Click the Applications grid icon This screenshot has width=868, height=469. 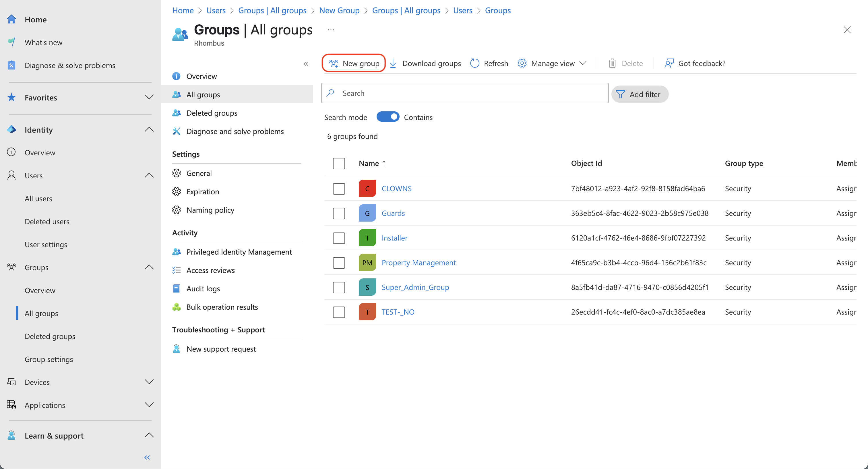11,405
